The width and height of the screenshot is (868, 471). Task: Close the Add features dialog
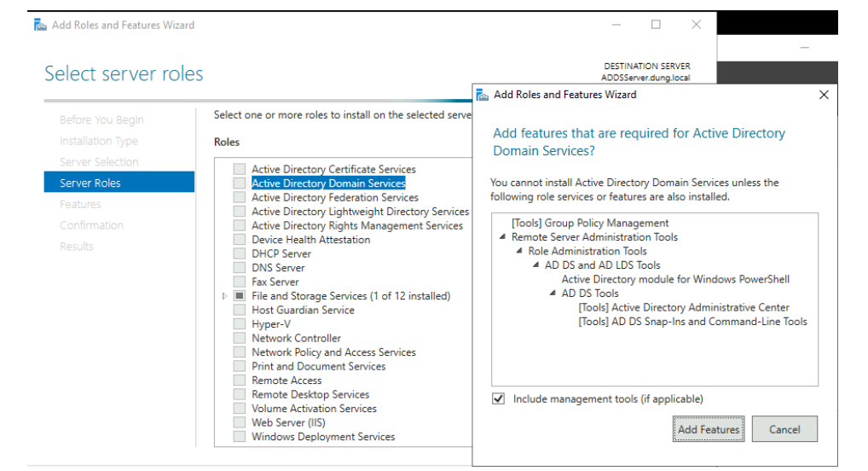[824, 95]
